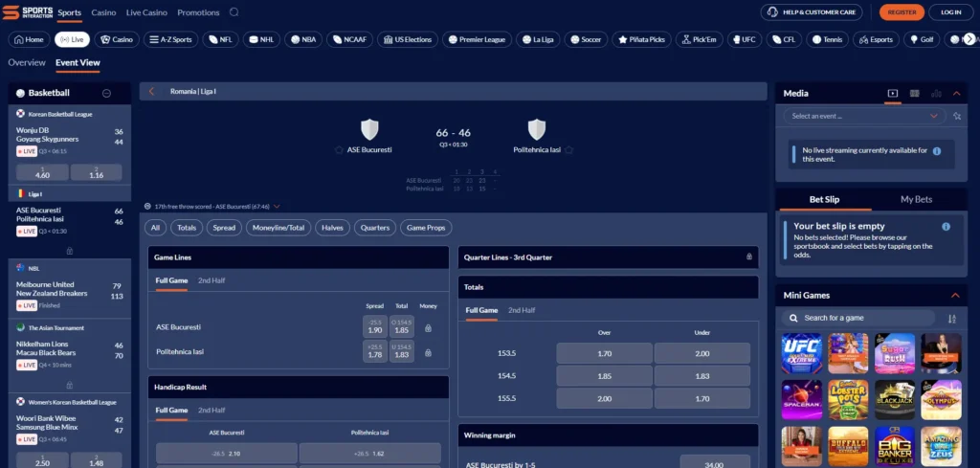Click info icon in no live streaming notice

[x=936, y=151]
